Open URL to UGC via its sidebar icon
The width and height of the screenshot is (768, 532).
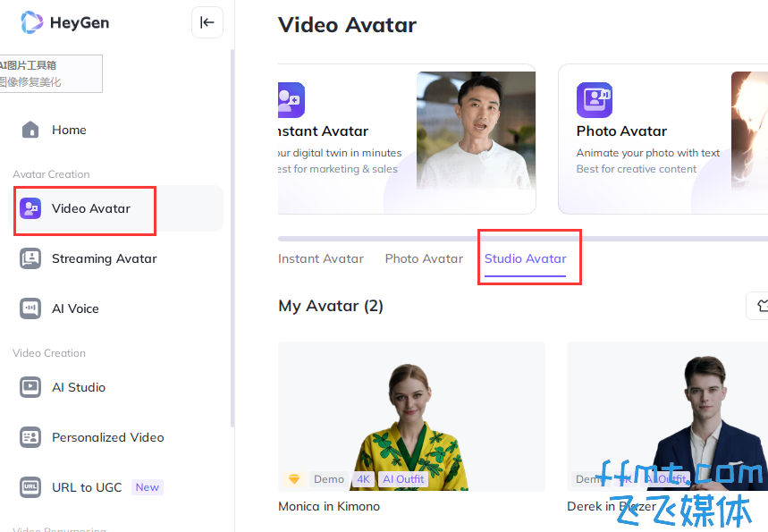click(30, 487)
